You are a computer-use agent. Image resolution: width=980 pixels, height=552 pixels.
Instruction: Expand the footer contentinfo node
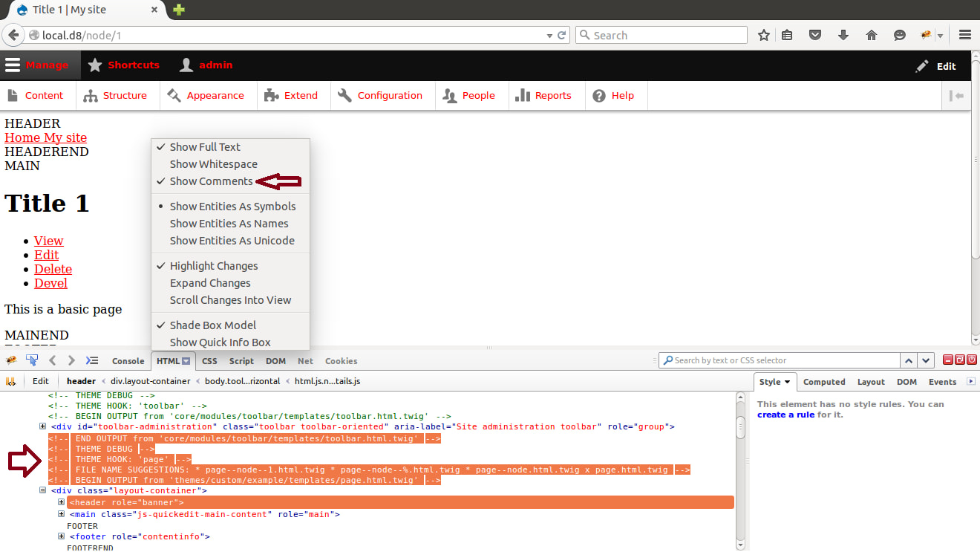(x=62, y=536)
